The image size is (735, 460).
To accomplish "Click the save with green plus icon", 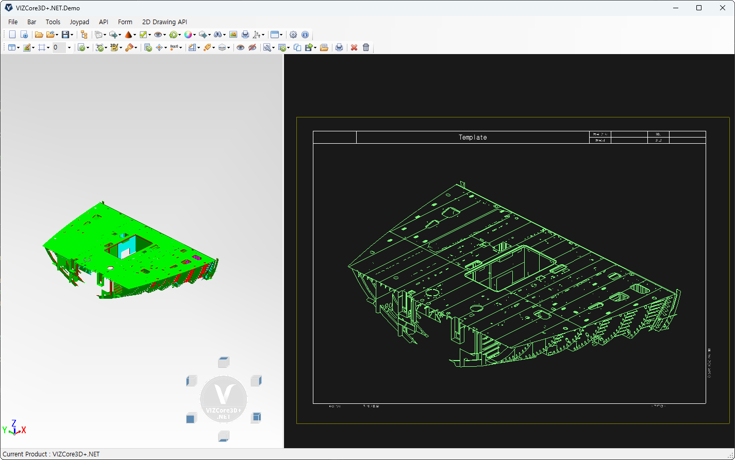I will pyautogui.click(x=309, y=47).
